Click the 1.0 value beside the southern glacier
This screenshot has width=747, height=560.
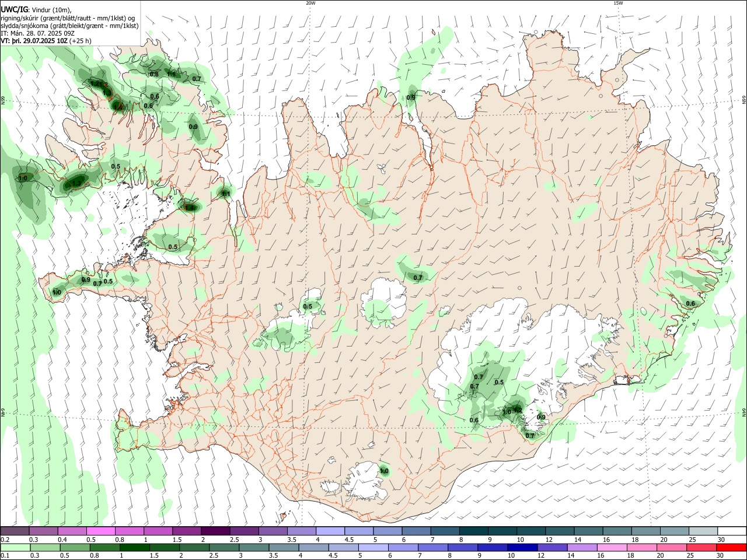pyautogui.click(x=384, y=471)
